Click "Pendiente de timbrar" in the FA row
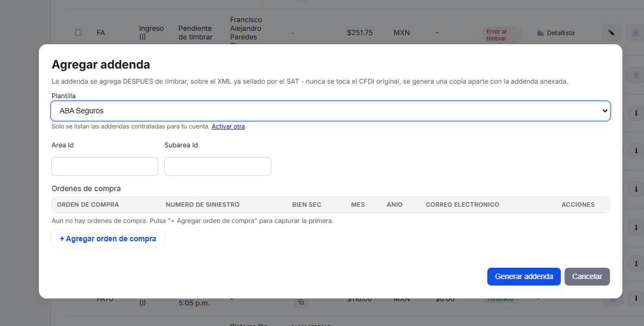Image resolution: width=644 pixels, height=326 pixels. (x=196, y=32)
